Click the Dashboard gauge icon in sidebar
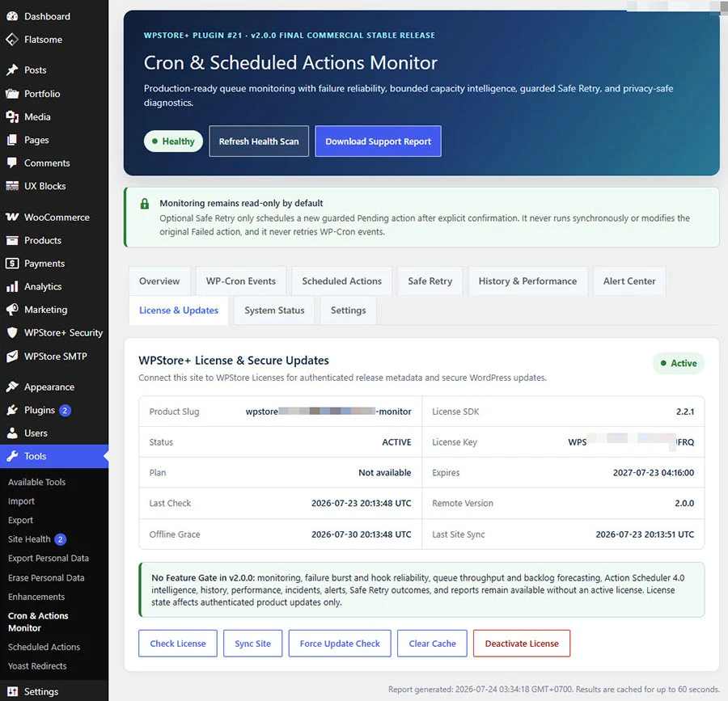The image size is (728, 701). coord(12,16)
